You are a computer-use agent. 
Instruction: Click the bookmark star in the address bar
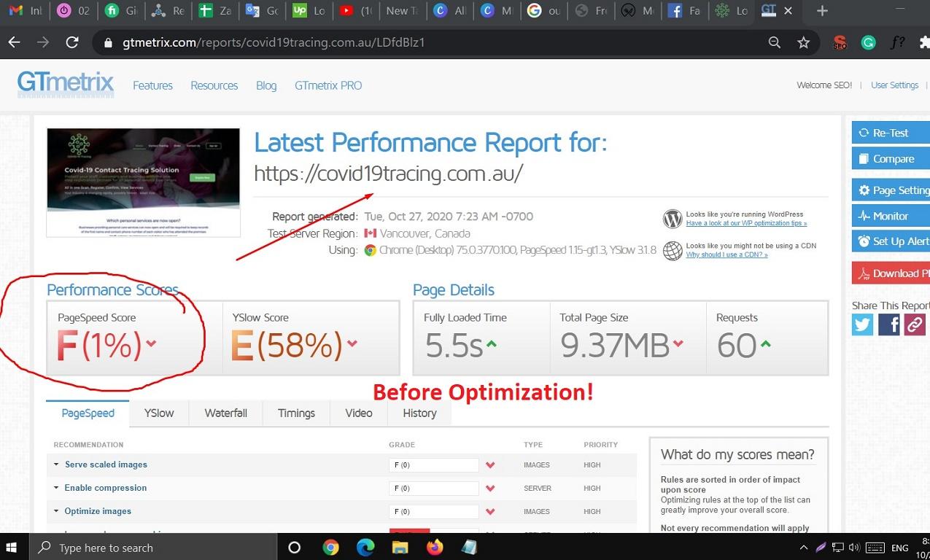[803, 42]
